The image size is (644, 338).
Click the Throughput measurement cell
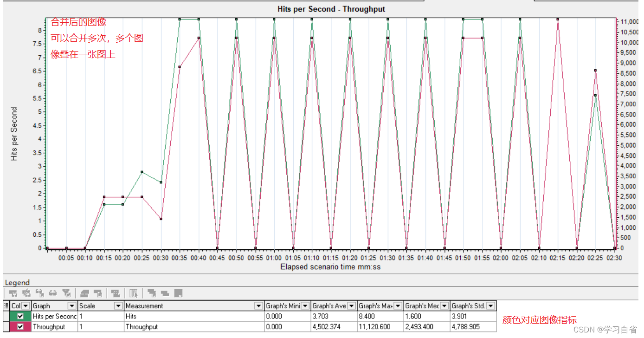coord(142,327)
